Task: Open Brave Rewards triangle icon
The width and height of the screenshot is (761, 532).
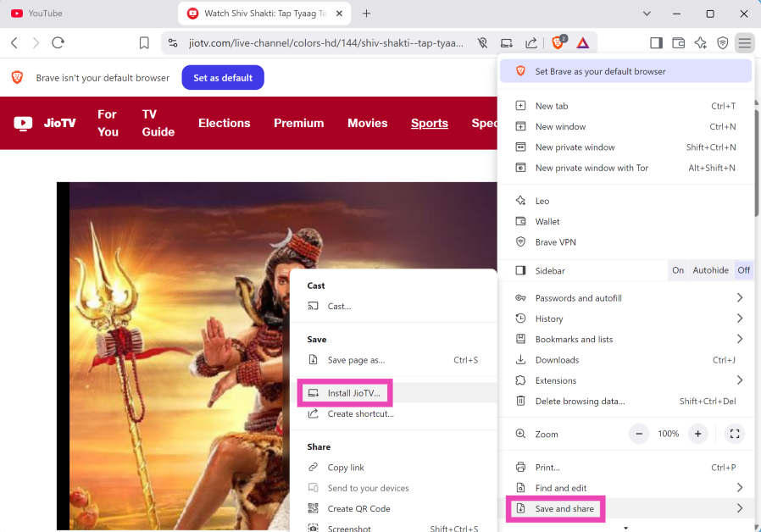Action: 583,42
